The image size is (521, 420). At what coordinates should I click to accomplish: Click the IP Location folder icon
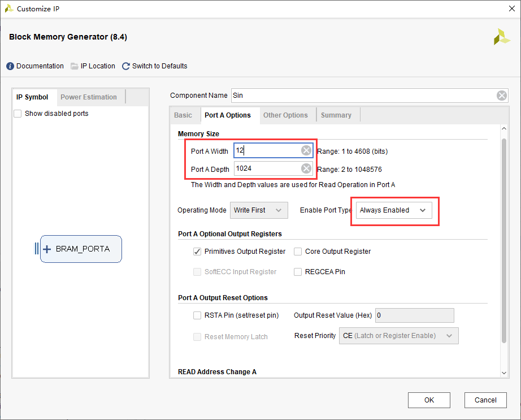pyautogui.click(x=75, y=66)
